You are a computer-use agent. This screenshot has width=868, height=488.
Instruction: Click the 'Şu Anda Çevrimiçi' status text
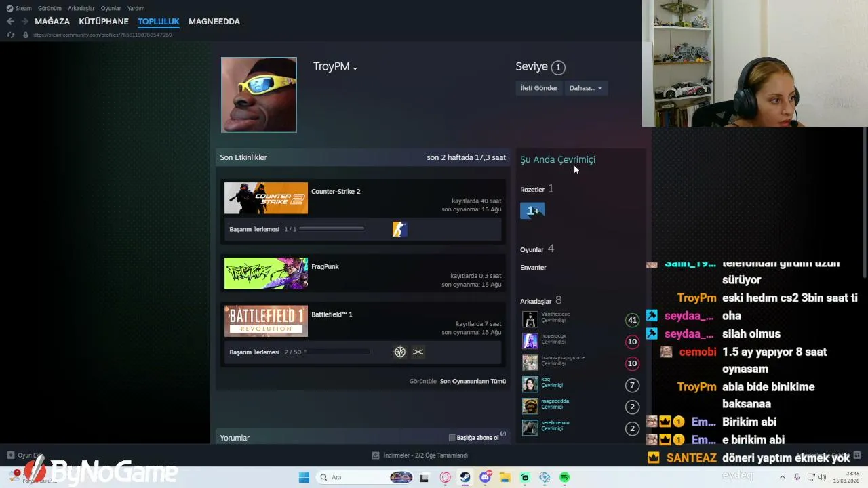(x=557, y=159)
